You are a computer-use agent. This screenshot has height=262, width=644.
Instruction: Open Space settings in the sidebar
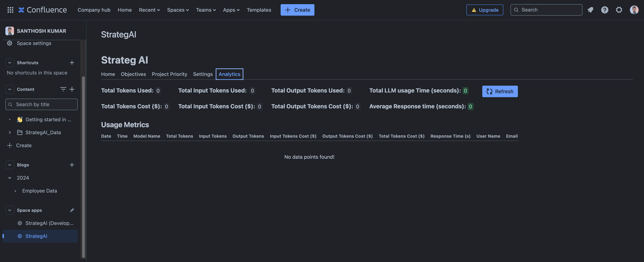(x=34, y=43)
